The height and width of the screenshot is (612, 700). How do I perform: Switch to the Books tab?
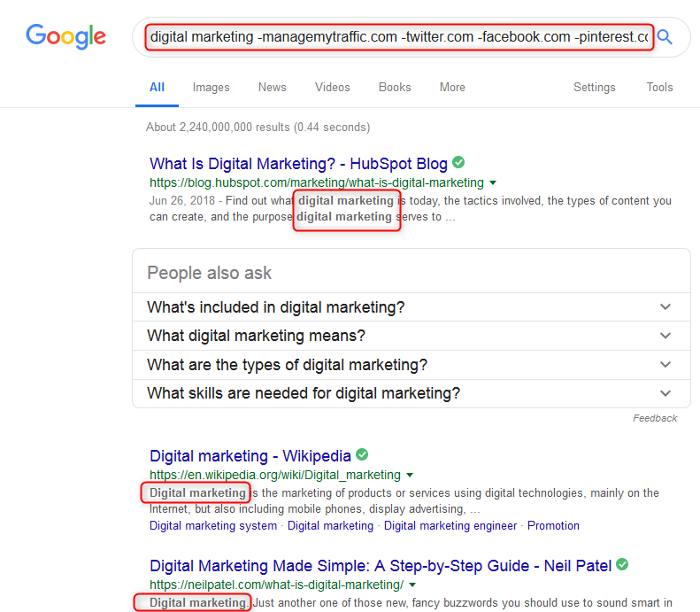pyautogui.click(x=395, y=87)
